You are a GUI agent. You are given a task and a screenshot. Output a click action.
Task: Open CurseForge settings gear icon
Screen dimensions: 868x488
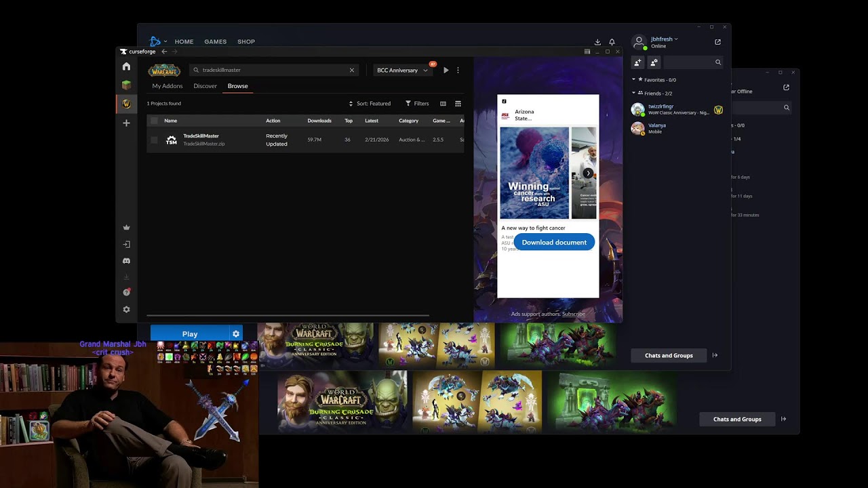[126, 309]
